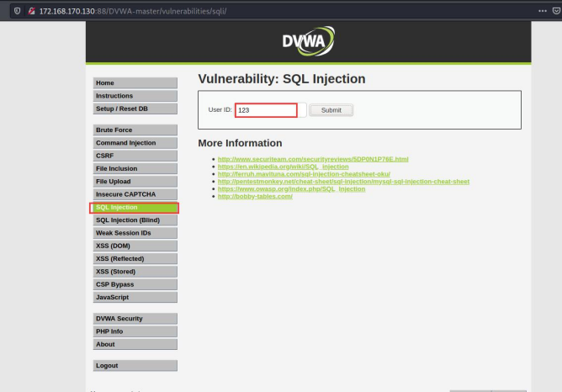The width and height of the screenshot is (562, 392).
Task: Open CSP Bypass page
Action: click(135, 284)
